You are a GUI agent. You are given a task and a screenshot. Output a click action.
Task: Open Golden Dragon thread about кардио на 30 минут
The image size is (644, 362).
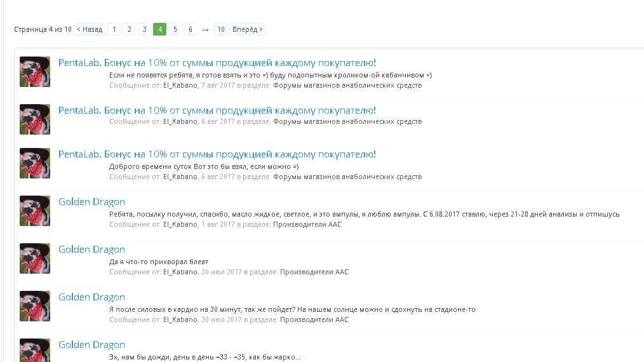coord(91,297)
